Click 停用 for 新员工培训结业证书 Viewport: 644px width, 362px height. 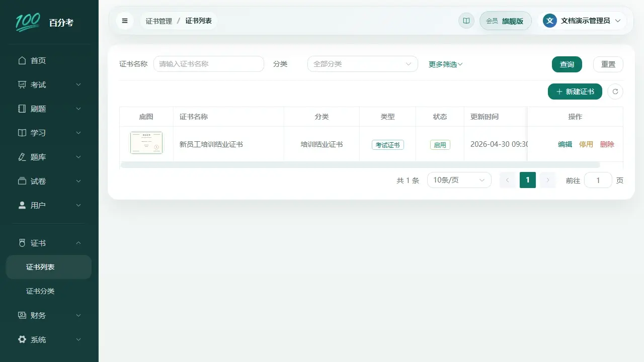point(586,144)
